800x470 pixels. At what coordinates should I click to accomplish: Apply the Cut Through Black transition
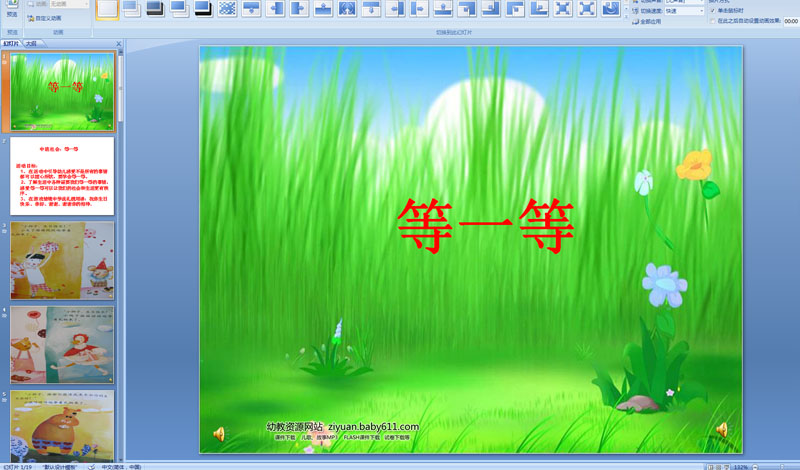(x=204, y=9)
